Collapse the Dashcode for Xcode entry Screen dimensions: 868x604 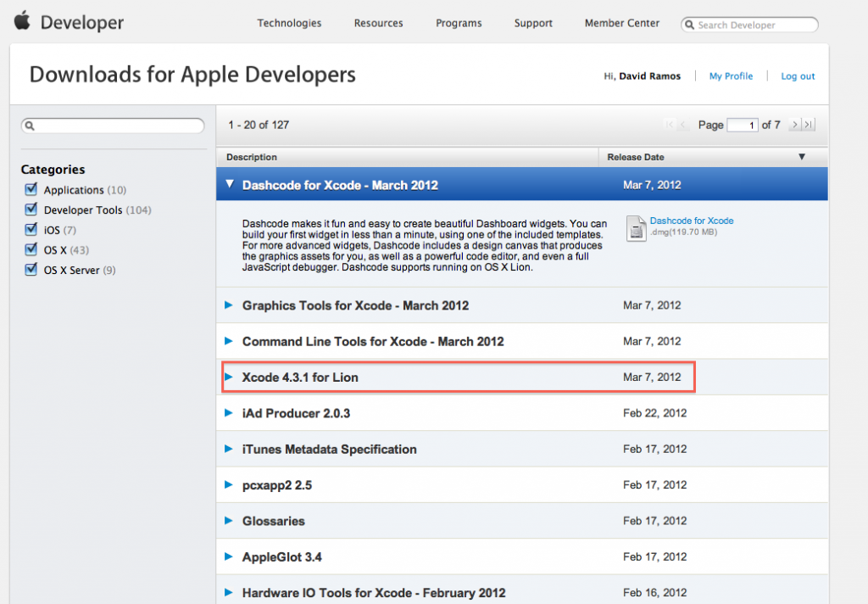230,184
